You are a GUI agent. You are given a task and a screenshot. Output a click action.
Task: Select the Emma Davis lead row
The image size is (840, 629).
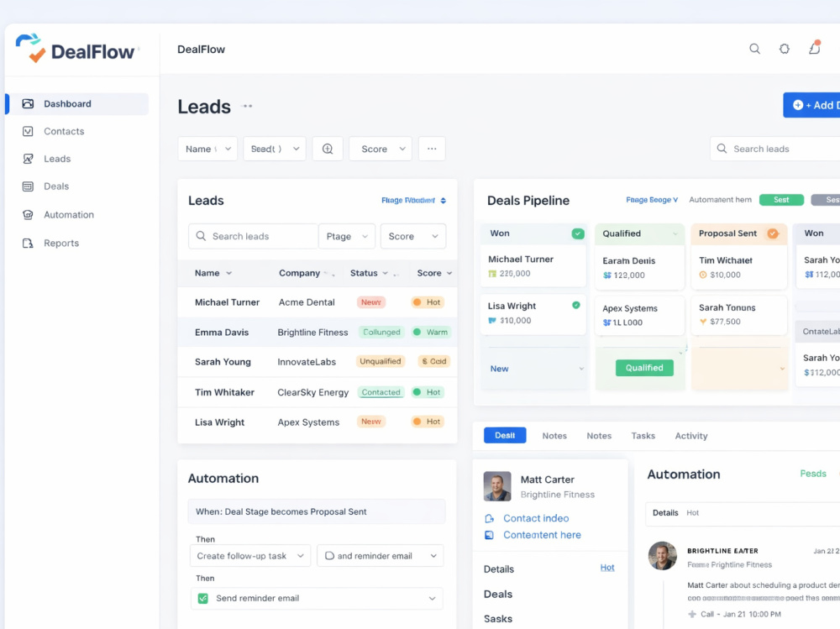coord(318,333)
